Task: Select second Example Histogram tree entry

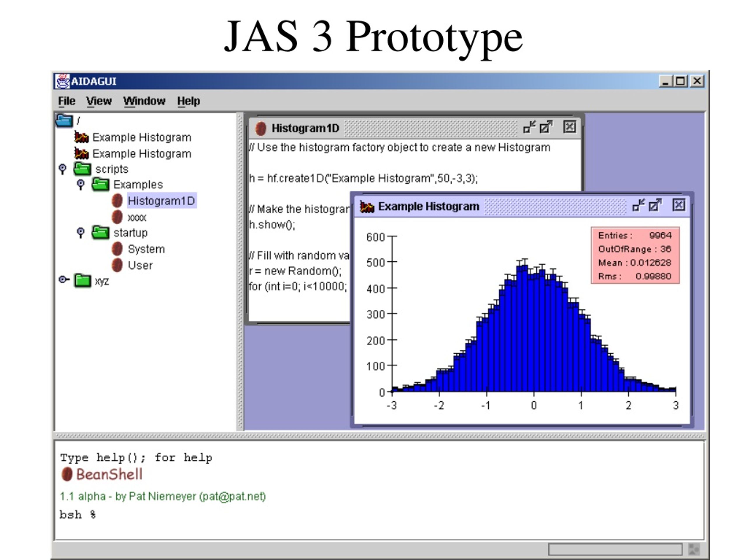Action: (142, 154)
